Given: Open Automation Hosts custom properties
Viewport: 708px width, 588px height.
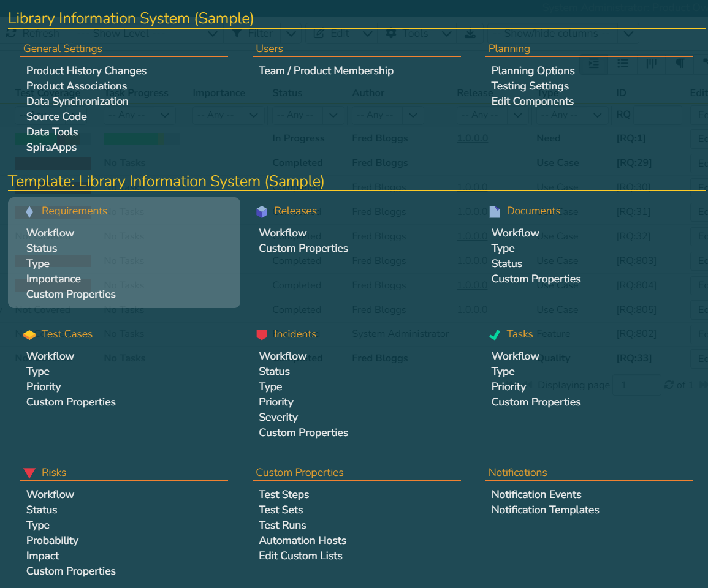Looking at the screenshot, I should pyautogui.click(x=303, y=541).
